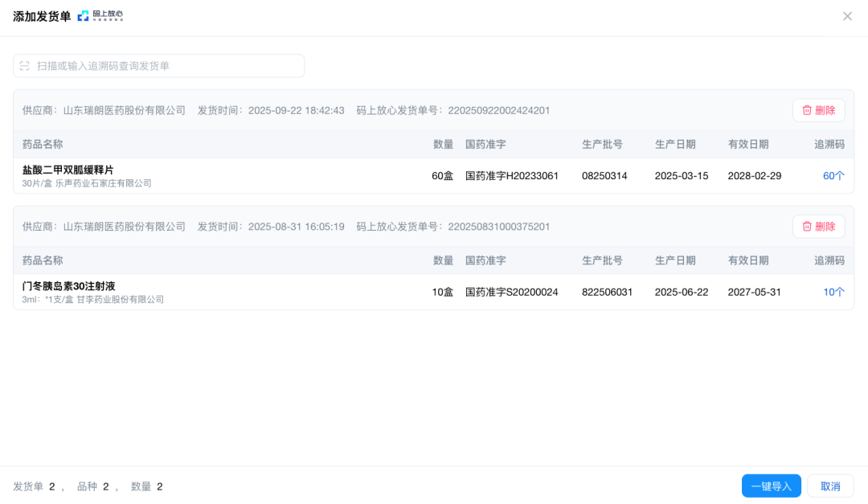The height and width of the screenshot is (504, 868).
Task: Click the scan icon in the search field
Action: click(24, 66)
